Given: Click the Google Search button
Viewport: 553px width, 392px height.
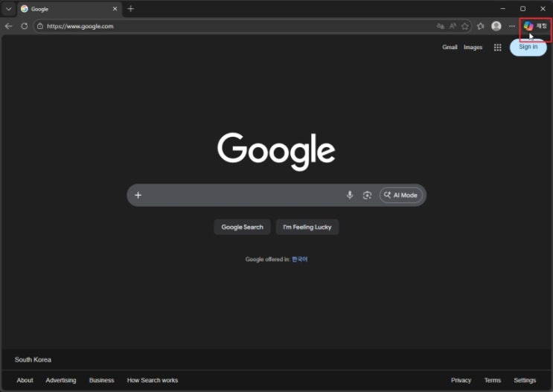Looking at the screenshot, I should coord(243,227).
